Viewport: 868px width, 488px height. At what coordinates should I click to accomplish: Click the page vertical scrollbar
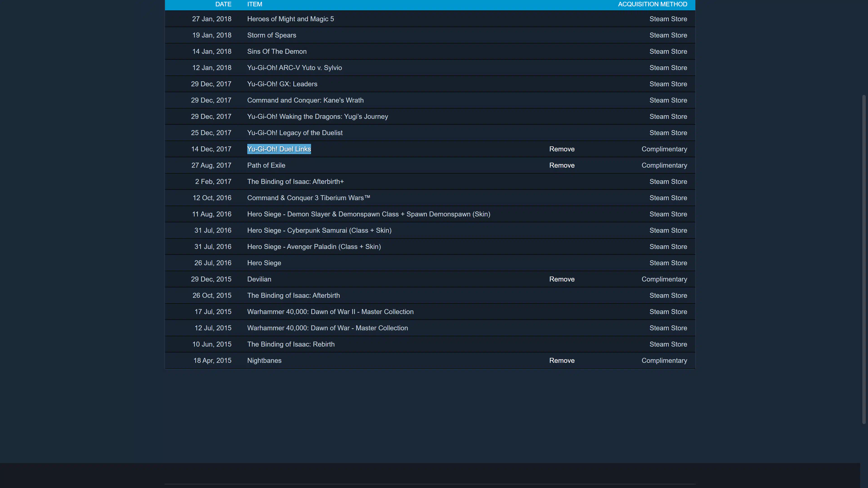[864, 259]
